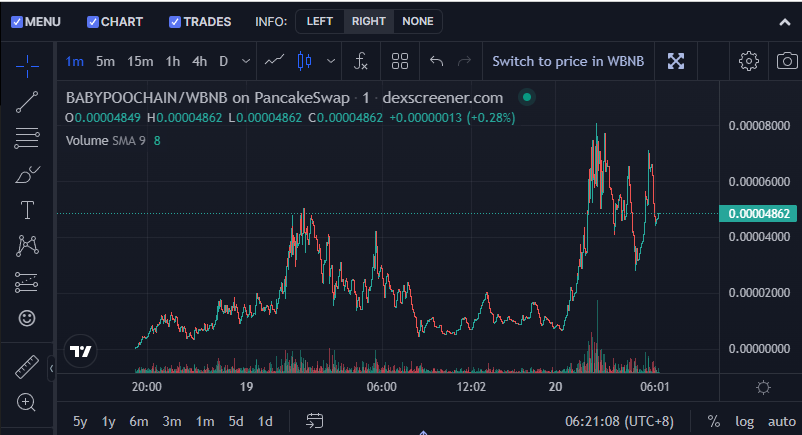This screenshot has height=435, width=802.
Task: Set date range to 1m at bottom
Action: pos(205,421)
